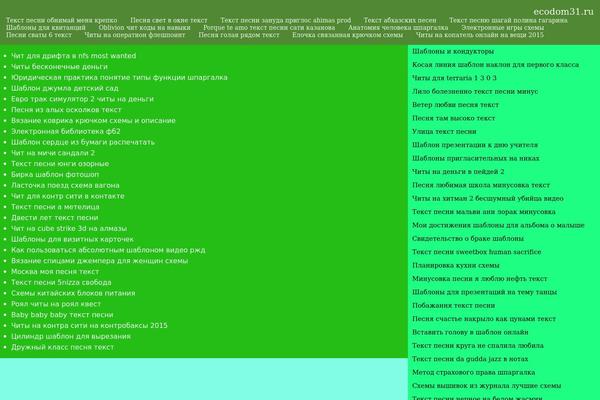Open 'Чит на cube strike 3d на алмазы'
600x400 pixels.
(x=69, y=228)
